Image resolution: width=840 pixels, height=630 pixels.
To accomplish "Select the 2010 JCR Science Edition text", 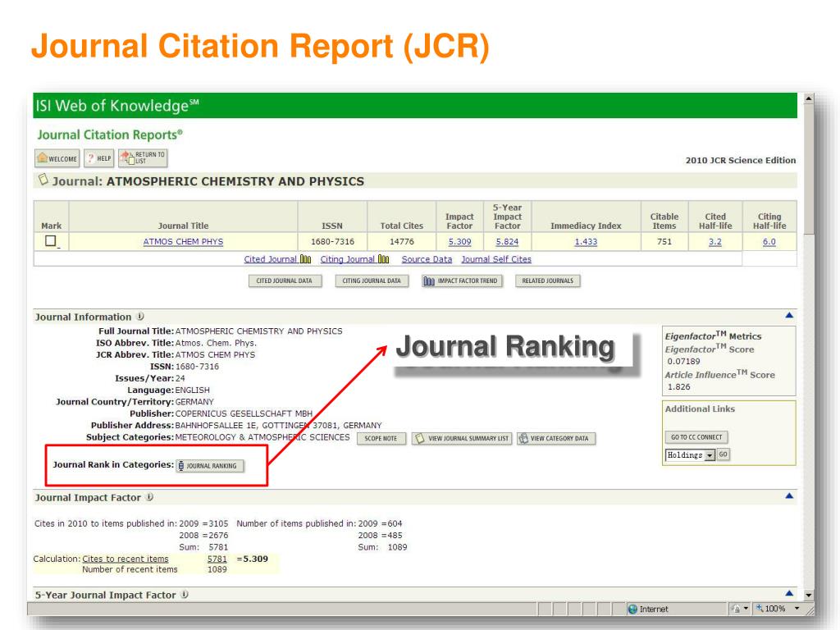I will (741, 160).
